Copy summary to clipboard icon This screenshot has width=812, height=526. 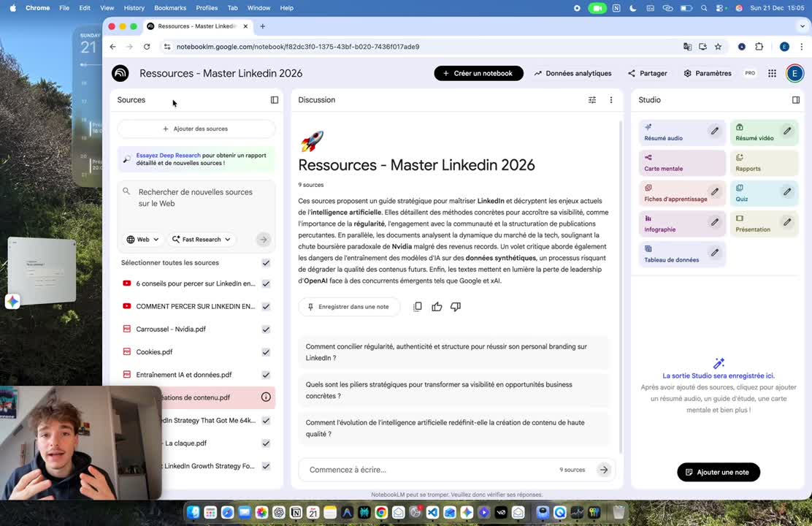point(418,307)
